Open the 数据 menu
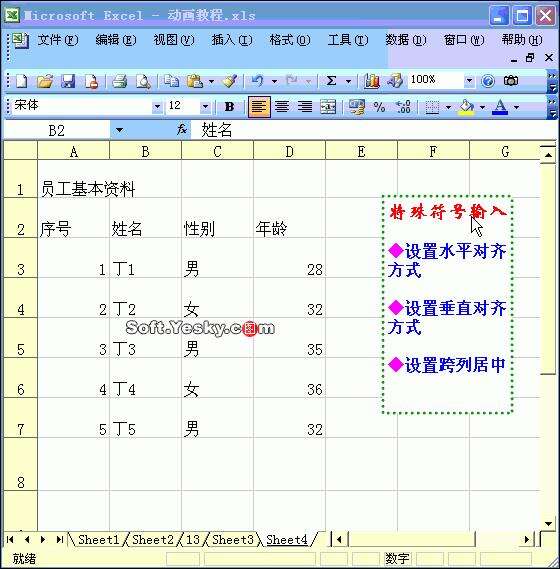Image resolution: width=560 pixels, height=569 pixels. 406,40
